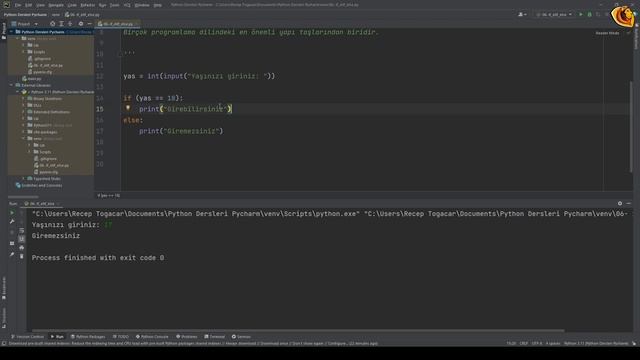Viewport: 640px width, 360px height.
Task: Open the Version Control tool window
Action: pos(27,337)
